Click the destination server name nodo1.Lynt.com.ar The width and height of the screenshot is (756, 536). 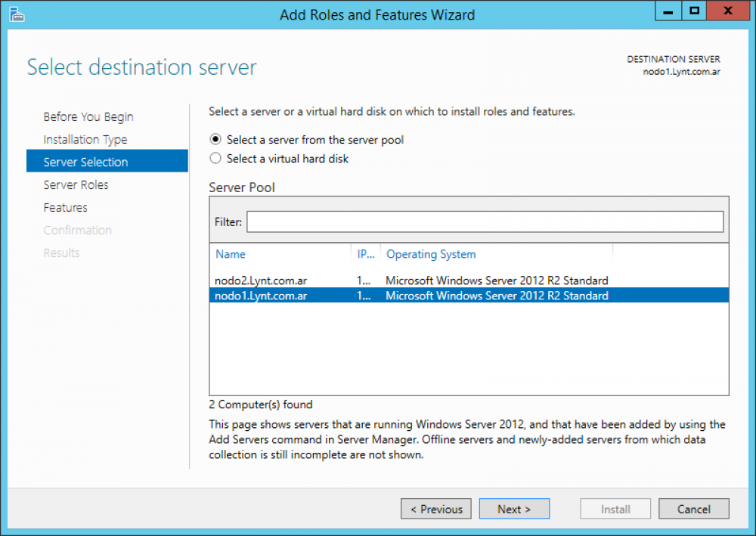(x=680, y=71)
